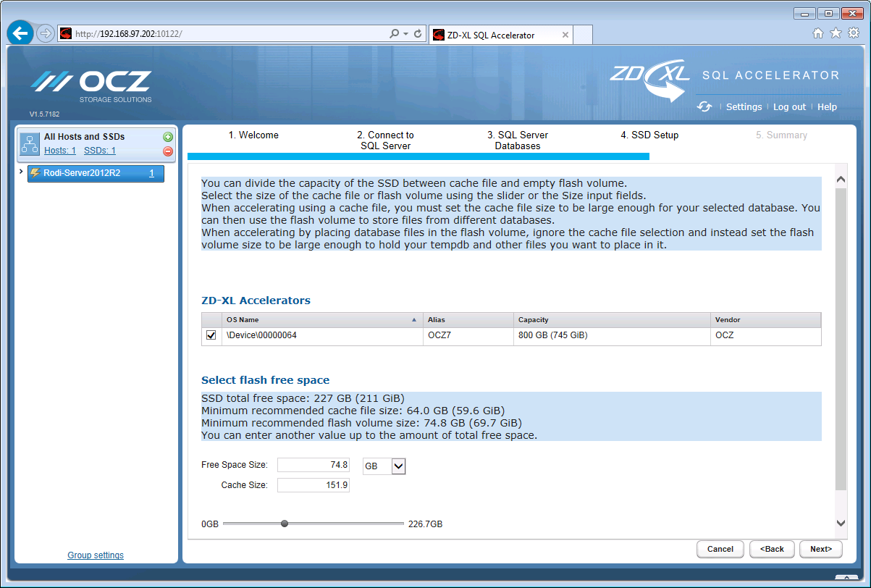The width and height of the screenshot is (871, 588).
Task: Click the scrollbar down arrow
Action: [x=841, y=523]
